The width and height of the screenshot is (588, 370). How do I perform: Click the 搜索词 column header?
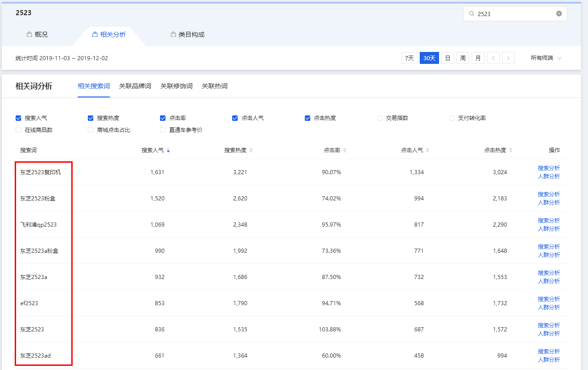click(29, 150)
